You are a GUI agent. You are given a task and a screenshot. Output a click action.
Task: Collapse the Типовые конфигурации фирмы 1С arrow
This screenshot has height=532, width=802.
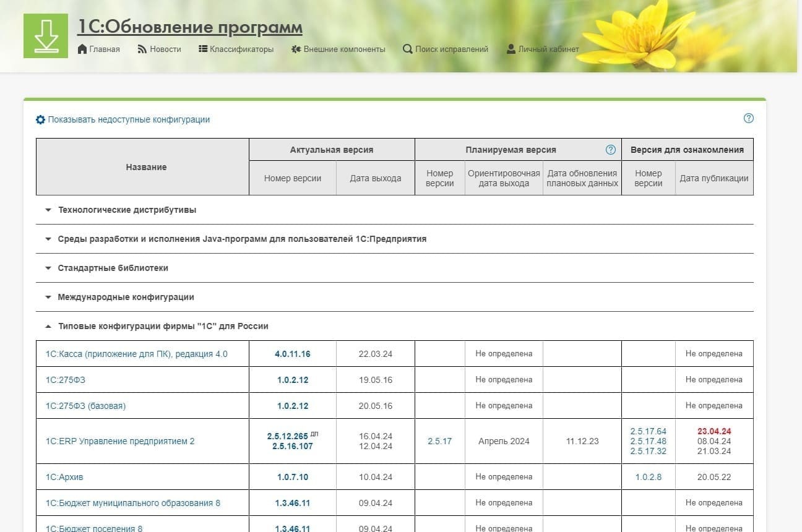(x=48, y=326)
